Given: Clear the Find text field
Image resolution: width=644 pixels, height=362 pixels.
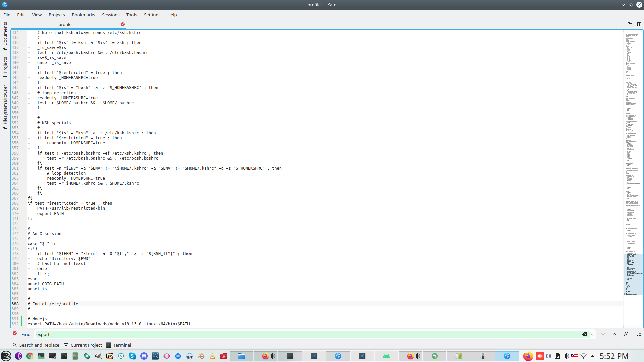Looking at the screenshot, I should pos(585,334).
